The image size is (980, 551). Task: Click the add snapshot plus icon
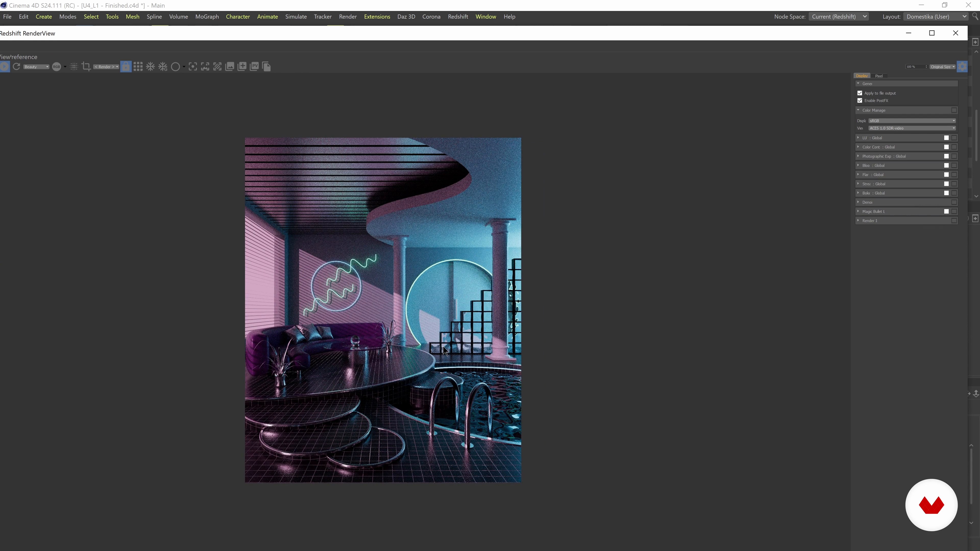coord(242,67)
